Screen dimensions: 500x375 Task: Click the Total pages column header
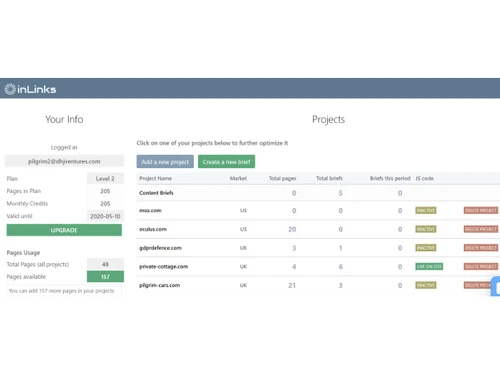click(x=282, y=178)
